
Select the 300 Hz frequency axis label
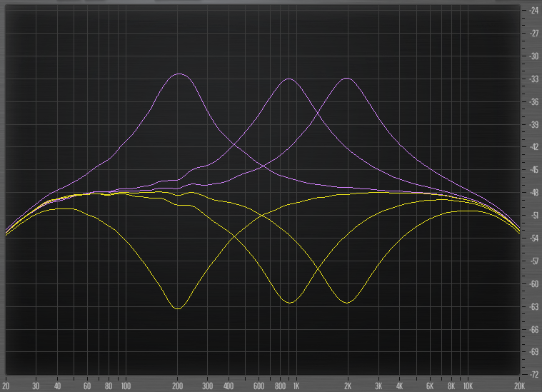pos(207,386)
